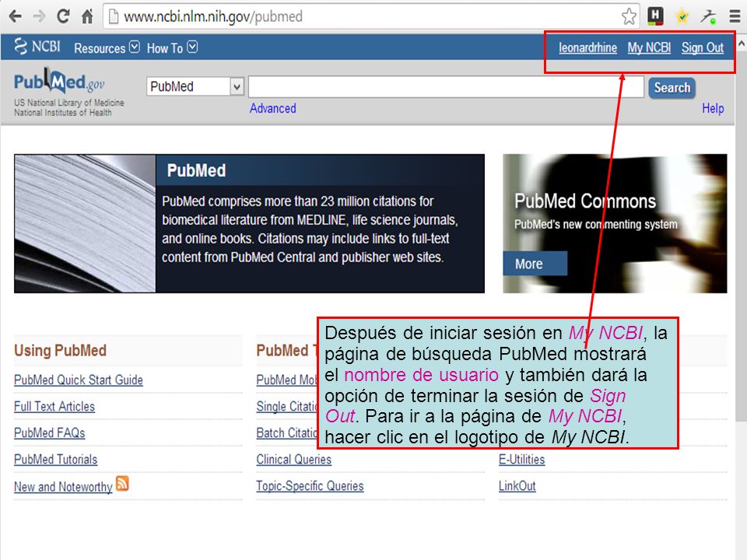The image size is (747, 560).
Task: Open the Single Citation Matcher link
Action: [287, 407]
